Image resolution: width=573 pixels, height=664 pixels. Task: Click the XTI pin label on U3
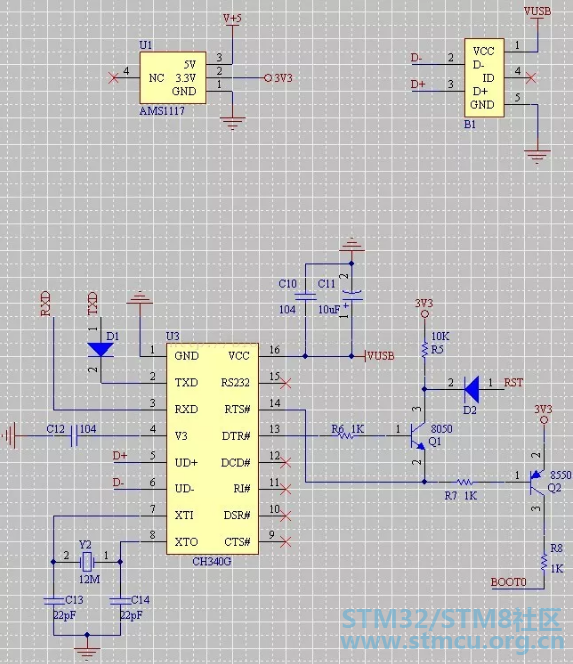184,515
